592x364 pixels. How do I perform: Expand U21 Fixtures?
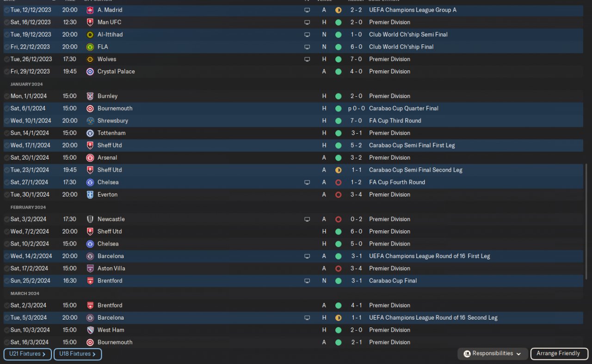pos(27,354)
